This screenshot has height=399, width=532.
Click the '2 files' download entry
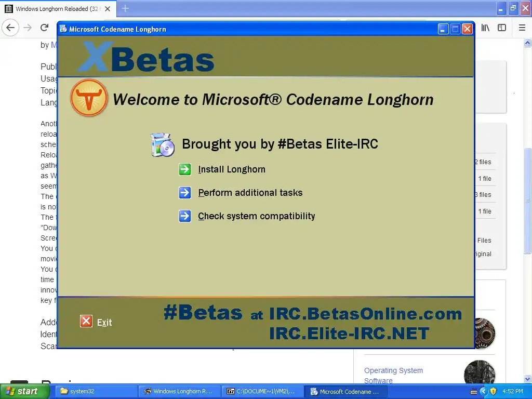(483, 162)
